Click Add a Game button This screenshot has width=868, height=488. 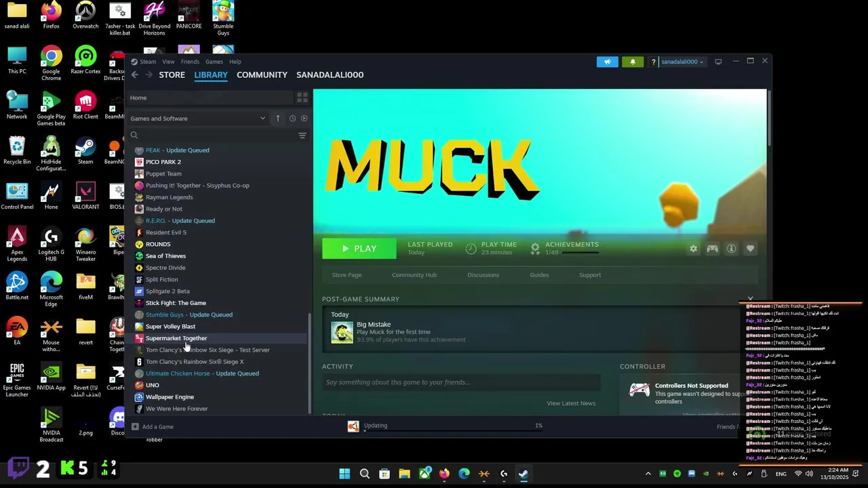click(153, 426)
